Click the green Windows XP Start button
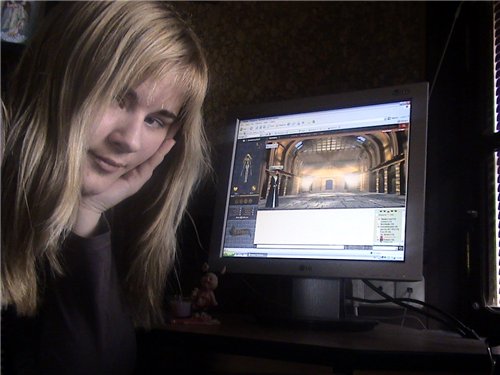 pos(228,254)
